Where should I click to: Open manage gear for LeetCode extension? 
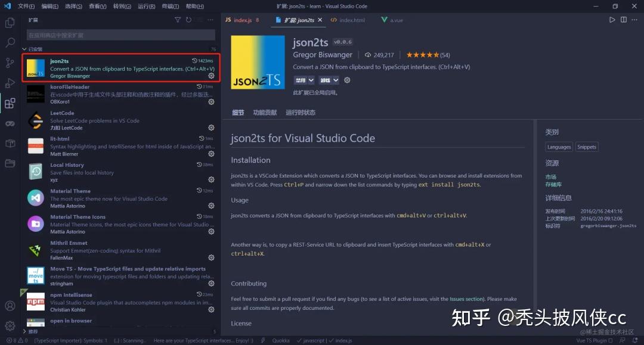[211, 128]
